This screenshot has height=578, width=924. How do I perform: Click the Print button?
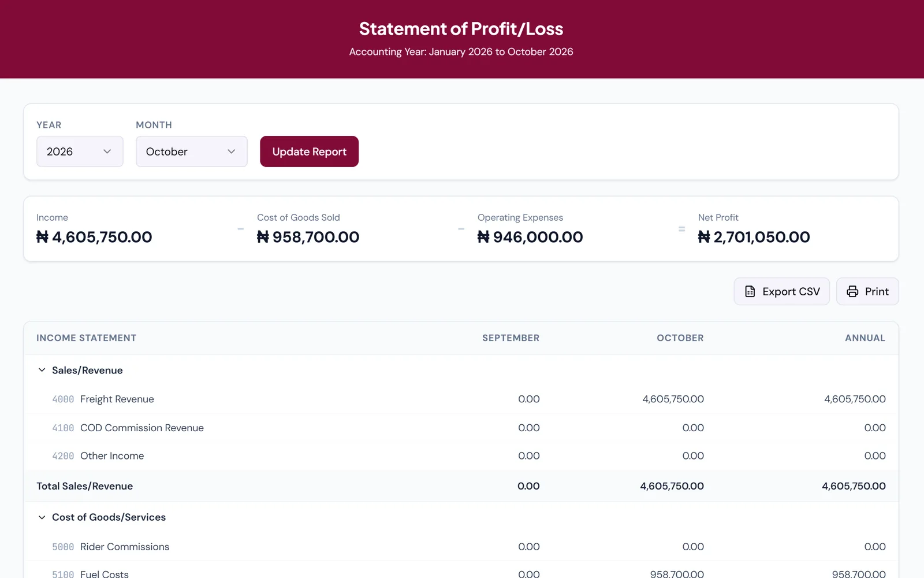point(867,291)
